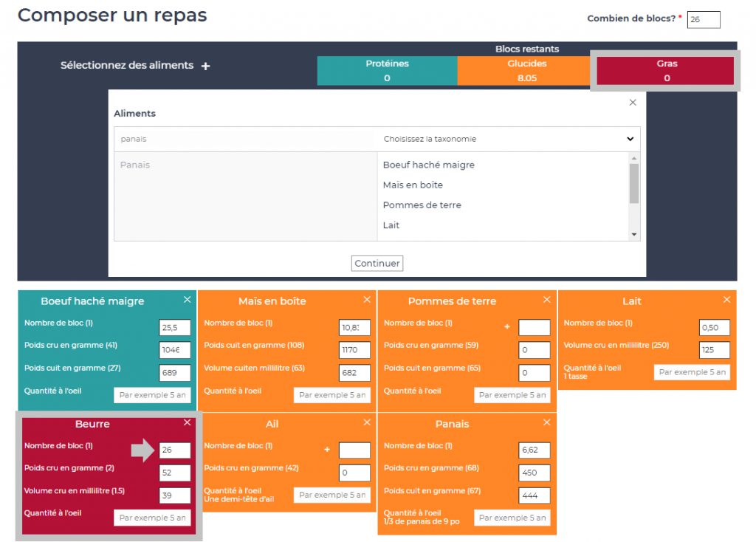The width and height of the screenshot is (756, 542).
Task: Remove the Lait food card
Action: (x=727, y=299)
